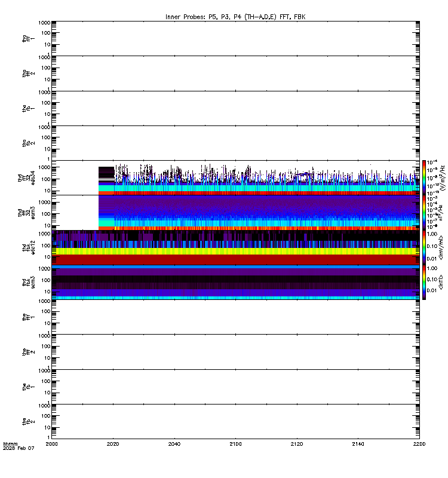Click the "thd fff 32 edc34" axis label
This screenshot has width=448, height=478.
[x=26, y=178]
